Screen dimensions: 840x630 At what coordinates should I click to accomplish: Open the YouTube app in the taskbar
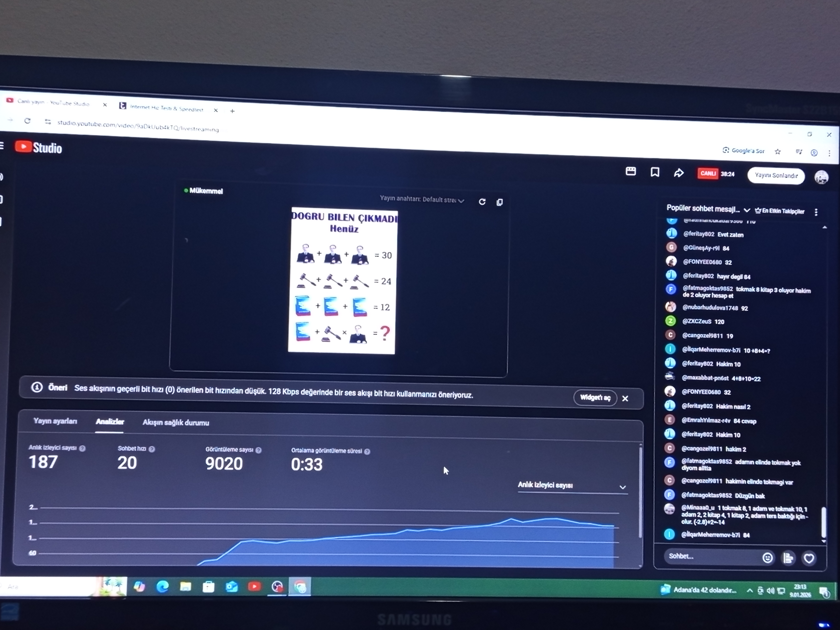255,587
